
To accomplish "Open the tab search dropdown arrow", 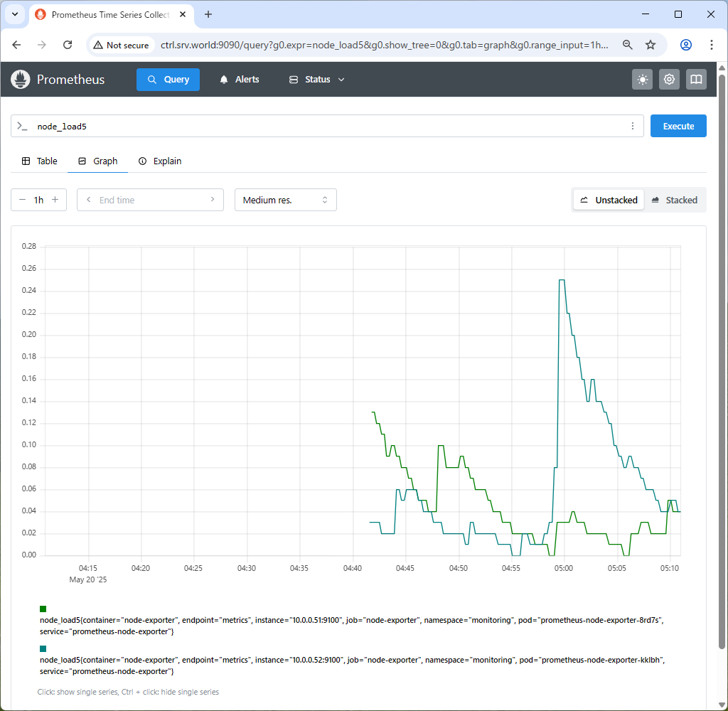I will point(15,14).
